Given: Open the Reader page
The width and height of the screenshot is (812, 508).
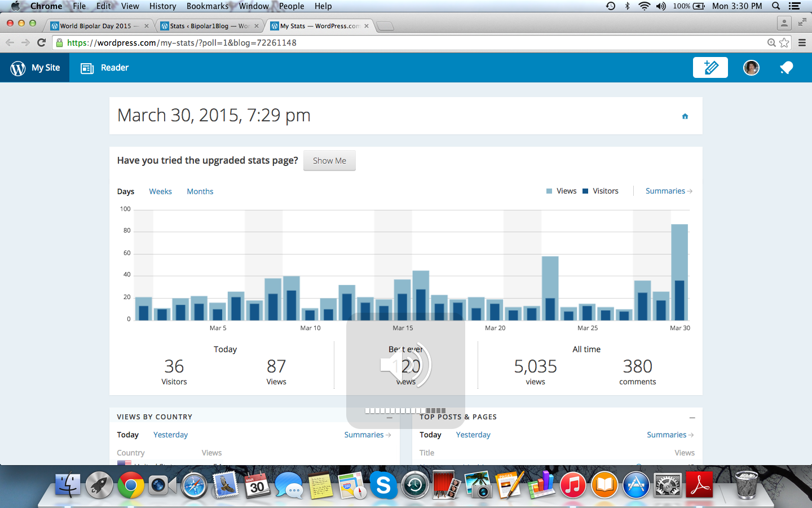Looking at the screenshot, I should pos(105,68).
